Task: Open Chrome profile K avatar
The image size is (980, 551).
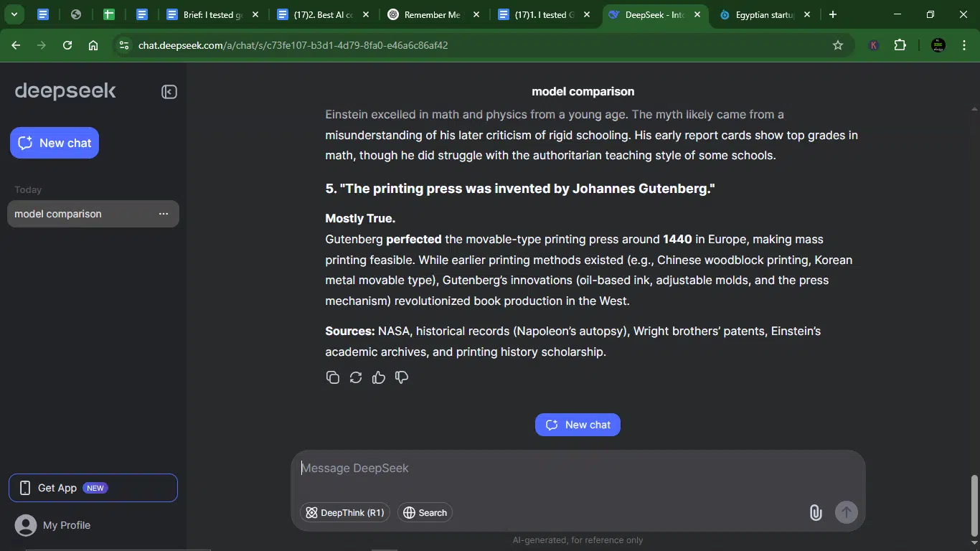Action: pyautogui.click(x=874, y=45)
